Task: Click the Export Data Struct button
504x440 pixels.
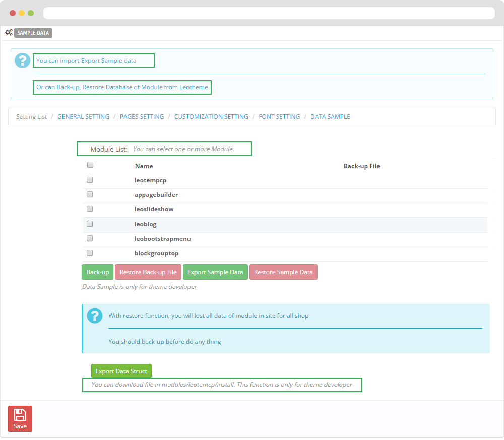Action: (121, 371)
